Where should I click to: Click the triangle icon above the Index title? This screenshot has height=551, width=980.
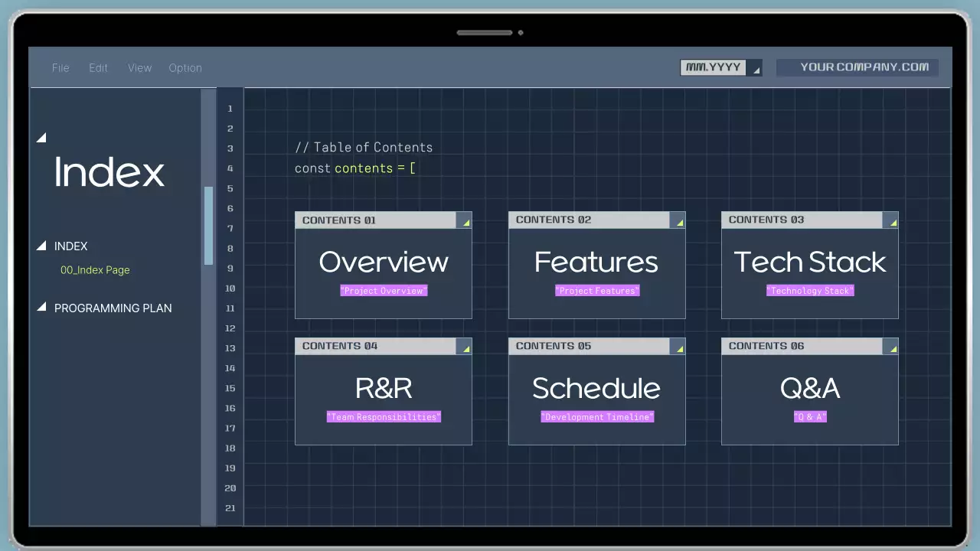point(41,138)
